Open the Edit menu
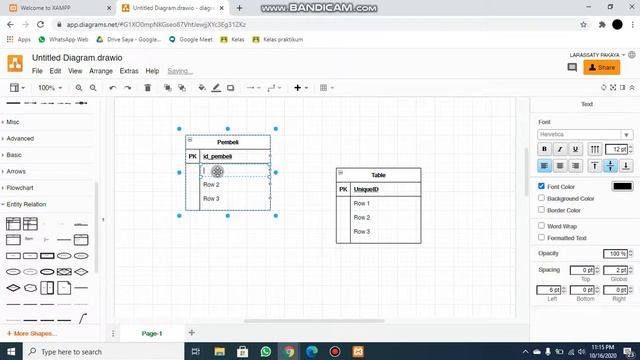The height and width of the screenshot is (360, 640). tap(55, 71)
